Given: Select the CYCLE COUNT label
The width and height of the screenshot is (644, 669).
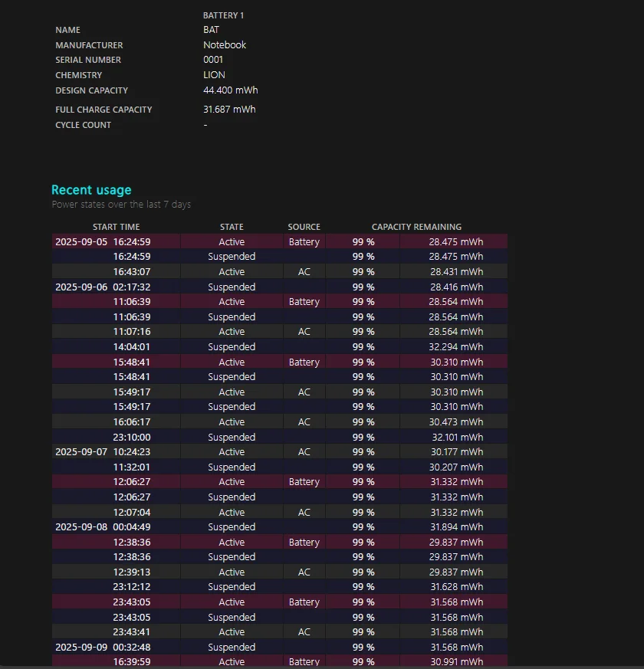Looking at the screenshot, I should [83, 125].
